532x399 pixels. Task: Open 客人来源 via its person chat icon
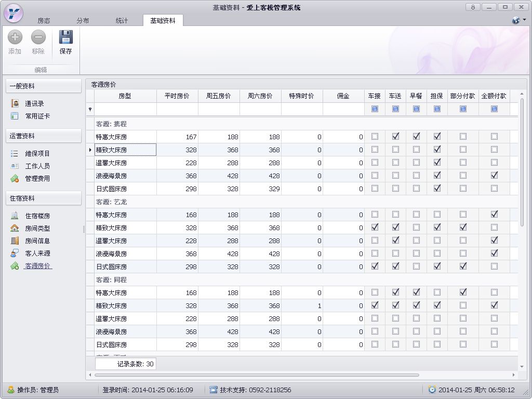pyautogui.click(x=15, y=253)
